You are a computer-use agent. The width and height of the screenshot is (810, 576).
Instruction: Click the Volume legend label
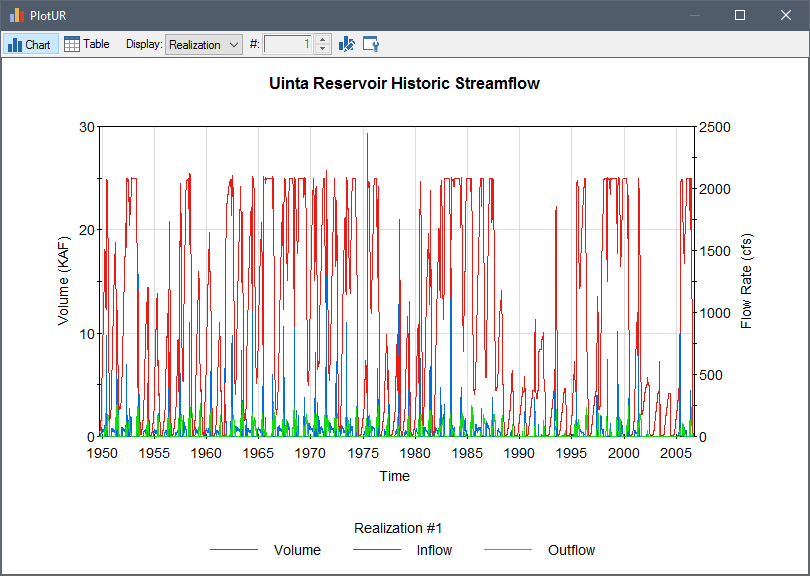(297, 550)
